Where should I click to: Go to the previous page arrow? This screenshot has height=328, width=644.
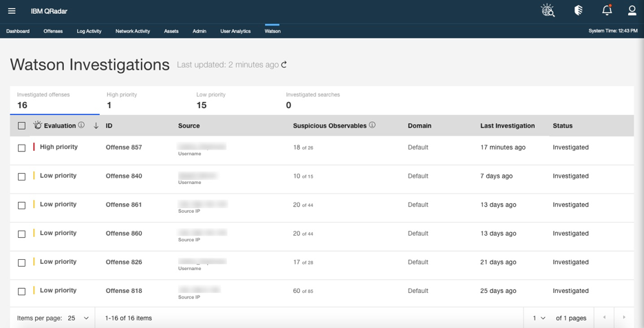point(604,318)
